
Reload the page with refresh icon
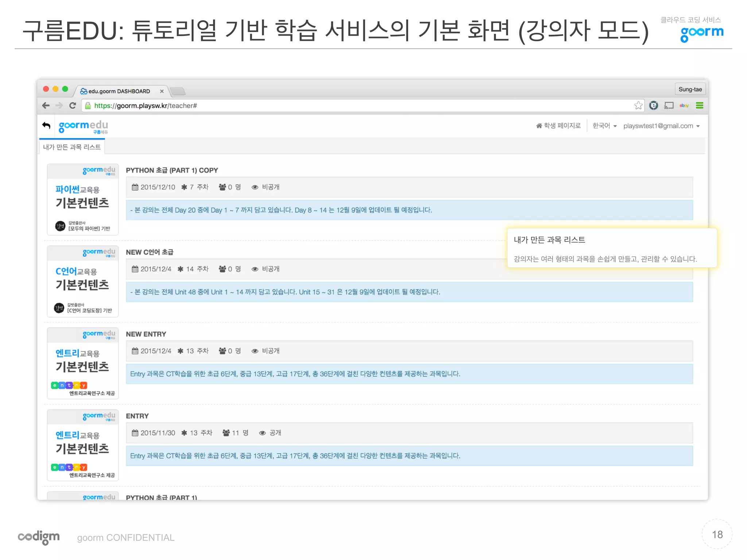click(x=73, y=106)
